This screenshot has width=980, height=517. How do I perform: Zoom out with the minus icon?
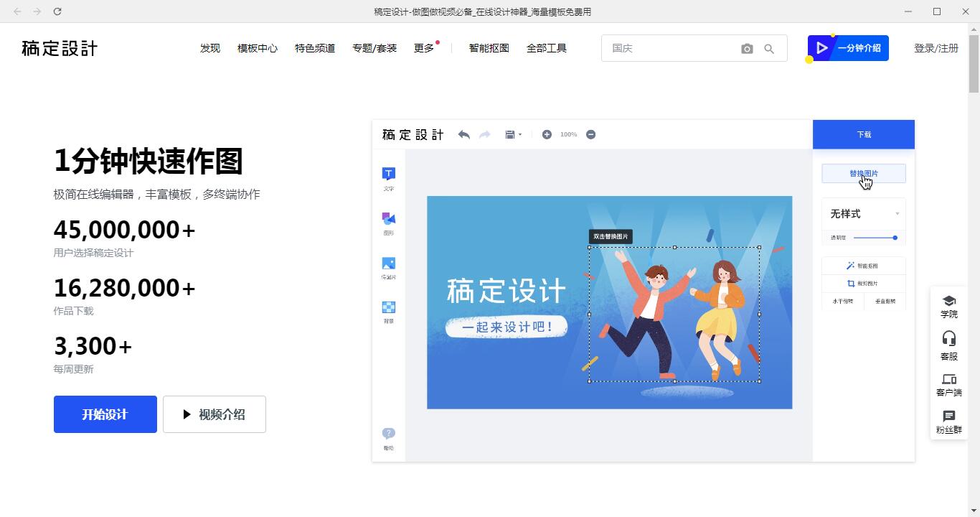(x=591, y=134)
